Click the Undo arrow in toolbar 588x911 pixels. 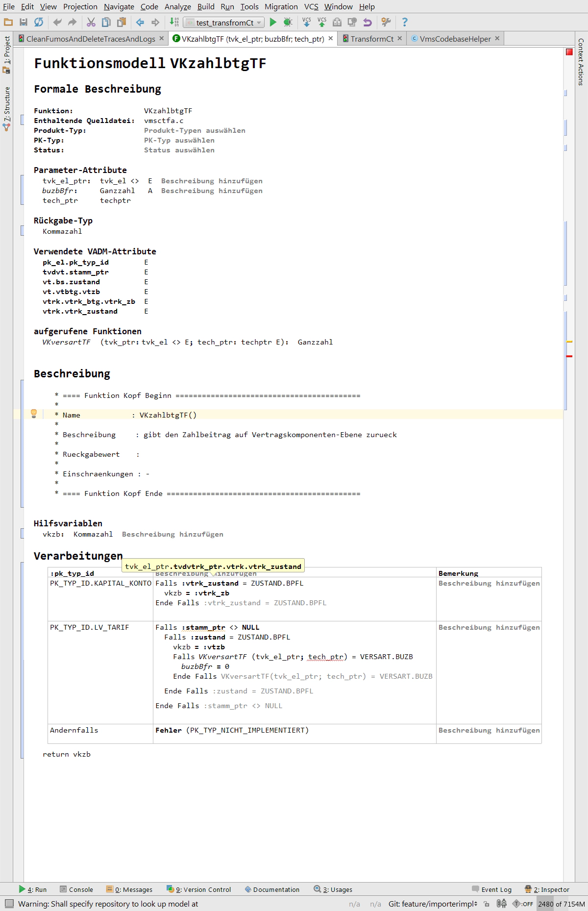point(57,22)
